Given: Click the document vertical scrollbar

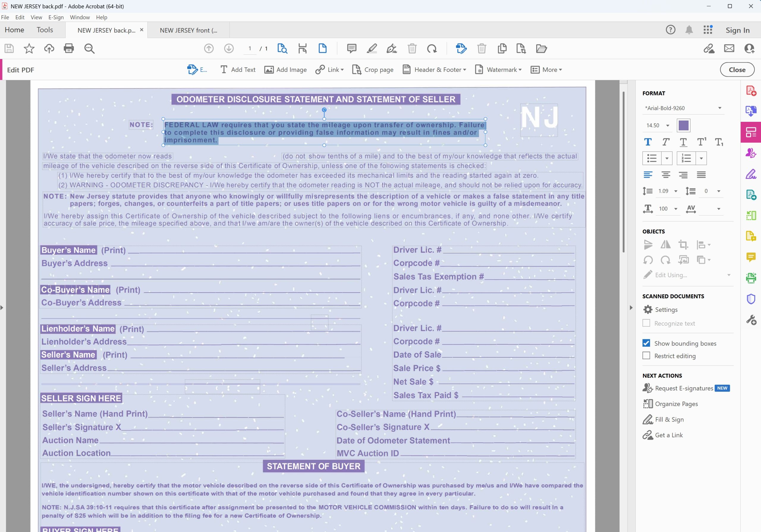Looking at the screenshot, I should click(623, 172).
